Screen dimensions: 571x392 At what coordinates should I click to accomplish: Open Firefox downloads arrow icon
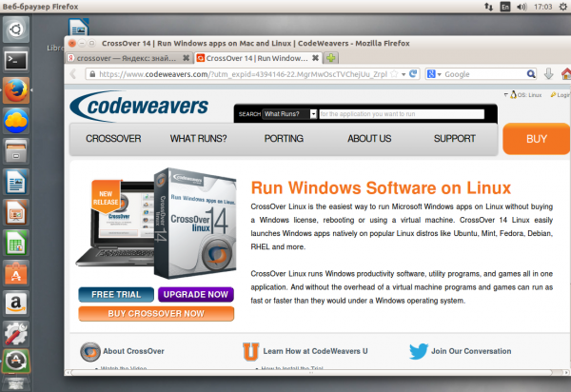[549, 74]
